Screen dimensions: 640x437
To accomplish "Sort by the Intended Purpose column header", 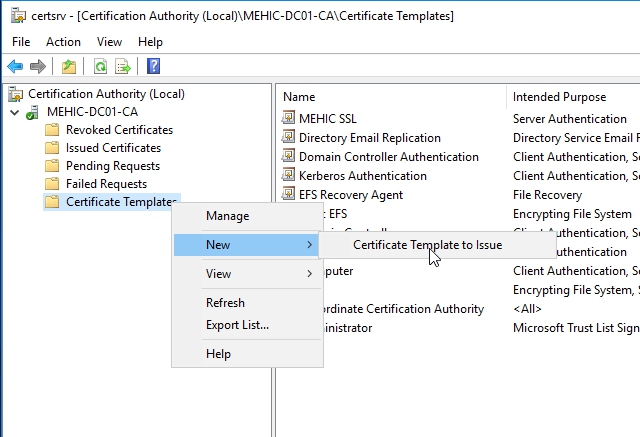I will click(558, 97).
